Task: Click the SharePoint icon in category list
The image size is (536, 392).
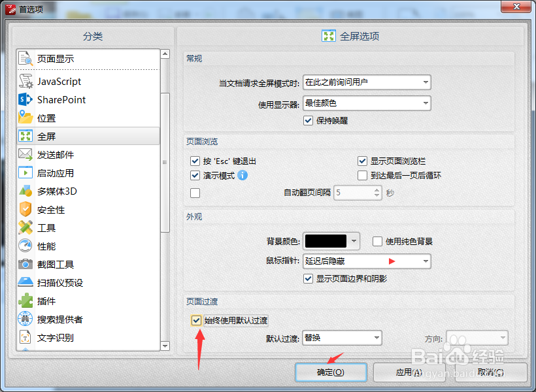Action: pyautogui.click(x=25, y=99)
